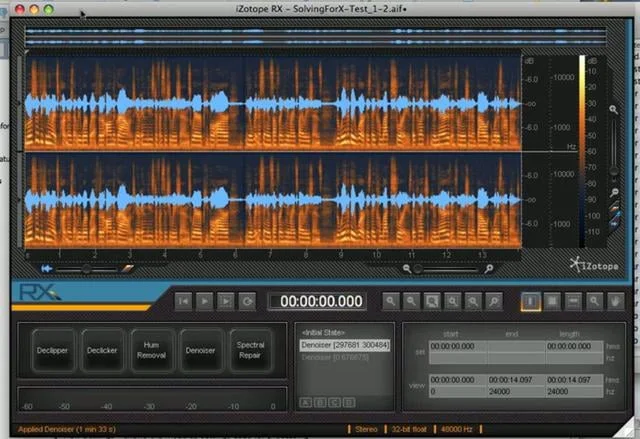Select the time-frequency selection tool
The image size is (640, 439).
click(x=552, y=301)
